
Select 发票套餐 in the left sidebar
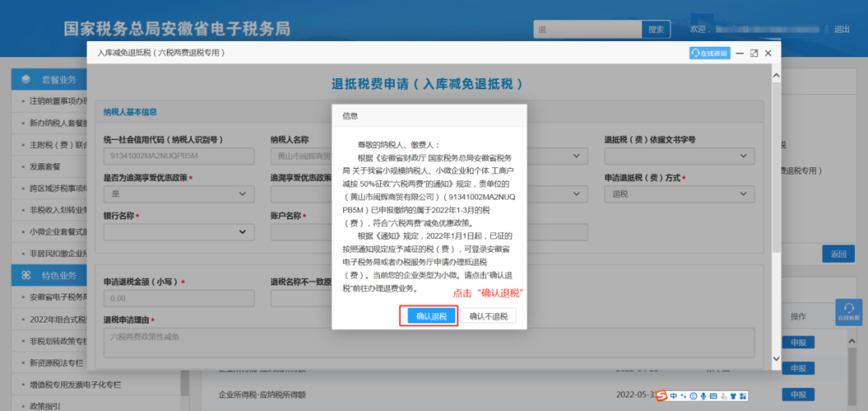[x=45, y=167]
